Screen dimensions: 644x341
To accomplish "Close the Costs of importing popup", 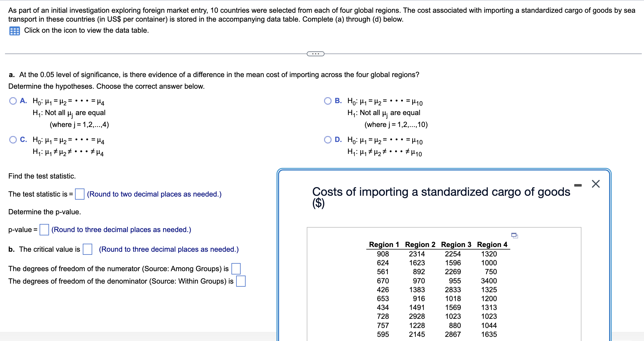I will point(596,183).
